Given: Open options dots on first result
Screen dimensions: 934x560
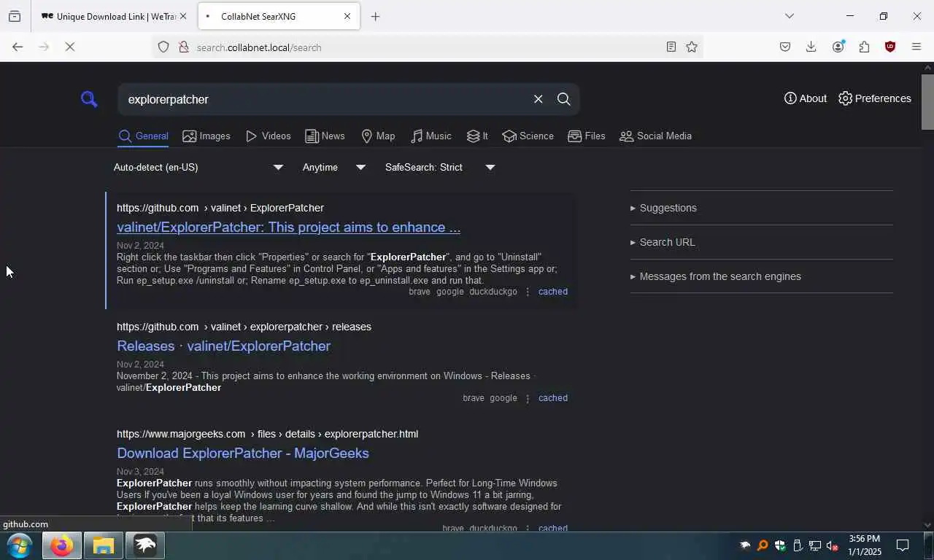Looking at the screenshot, I should (x=528, y=292).
